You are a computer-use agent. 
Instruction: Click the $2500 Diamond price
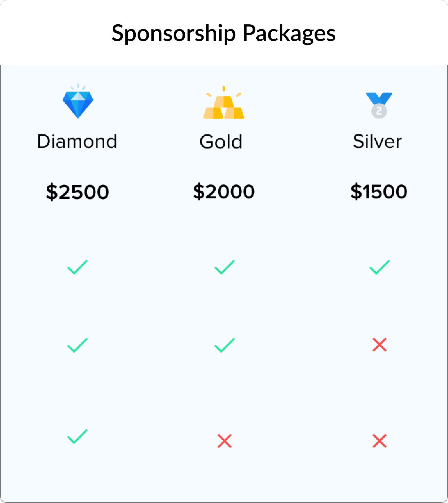[x=77, y=192]
